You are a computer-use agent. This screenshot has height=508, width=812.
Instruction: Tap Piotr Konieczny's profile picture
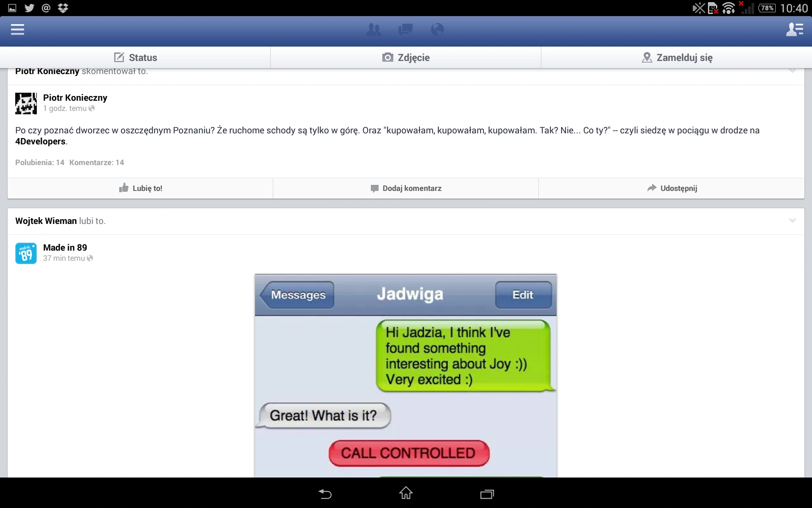coord(26,103)
